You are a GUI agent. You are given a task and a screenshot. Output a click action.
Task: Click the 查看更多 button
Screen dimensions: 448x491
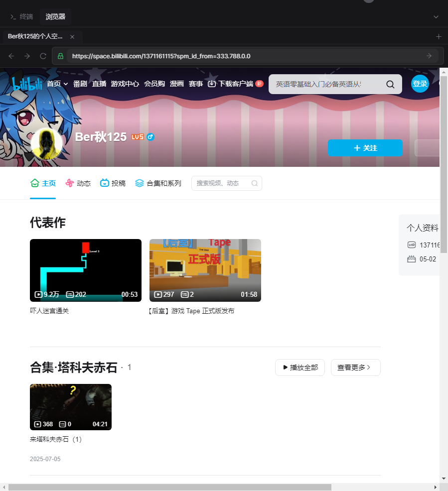[356, 368]
